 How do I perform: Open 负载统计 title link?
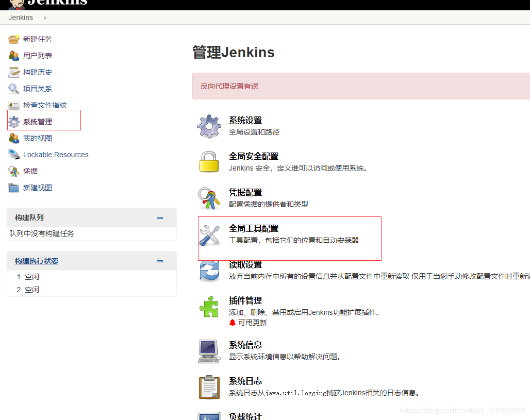click(x=245, y=416)
